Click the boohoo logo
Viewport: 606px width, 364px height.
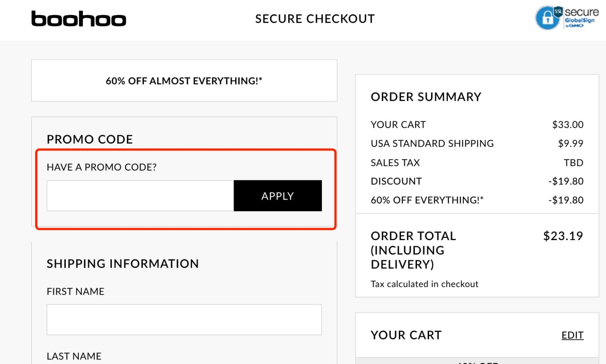(78, 19)
